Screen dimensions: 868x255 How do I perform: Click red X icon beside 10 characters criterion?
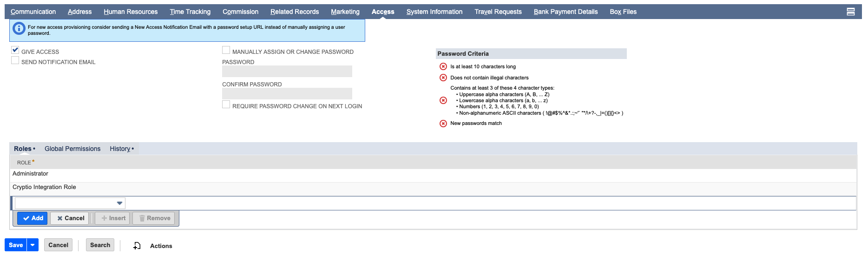pyautogui.click(x=443, y=66)
